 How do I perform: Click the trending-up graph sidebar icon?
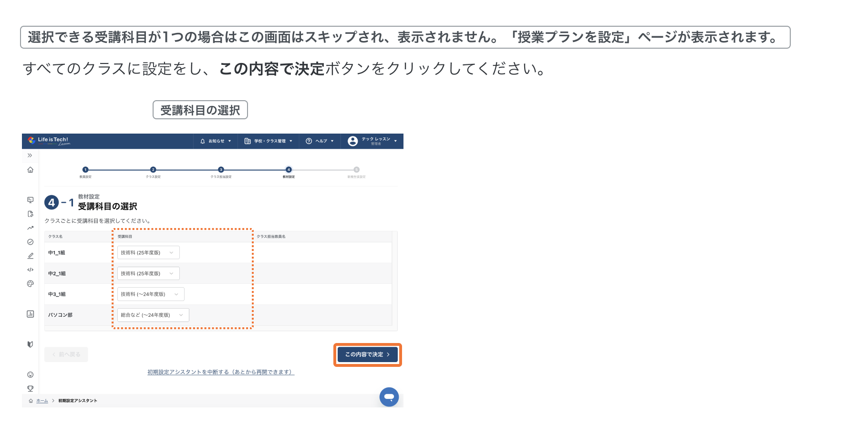point(31,228)
